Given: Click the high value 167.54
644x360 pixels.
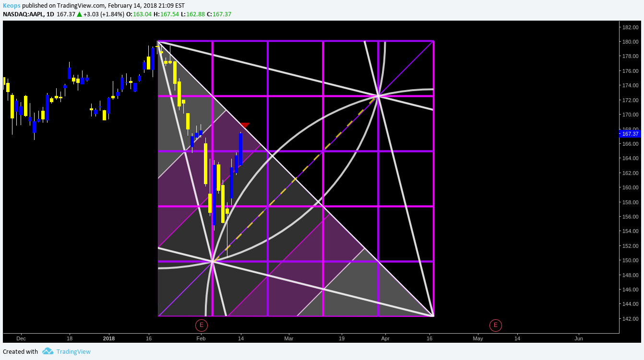Looking at the screenshot, I should coord(170,14).
